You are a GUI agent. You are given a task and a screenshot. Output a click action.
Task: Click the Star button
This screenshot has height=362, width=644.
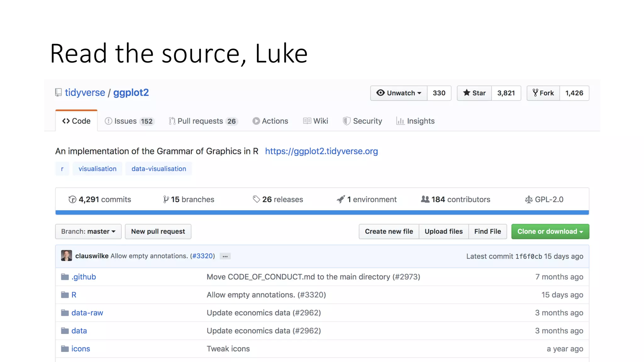pyautogui.click(x=474, y=93)
